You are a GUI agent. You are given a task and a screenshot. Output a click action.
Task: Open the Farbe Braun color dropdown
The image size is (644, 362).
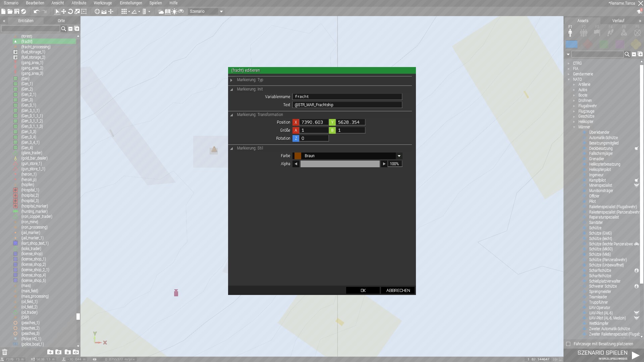click(399, 156)
